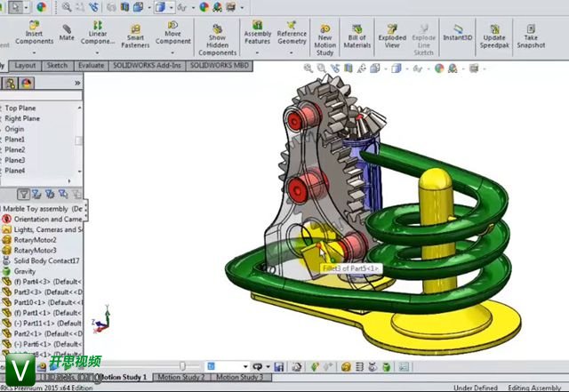
Task: Click Edit Appearance ball in heads-up toolbar
Action: (x=439, y=68)
